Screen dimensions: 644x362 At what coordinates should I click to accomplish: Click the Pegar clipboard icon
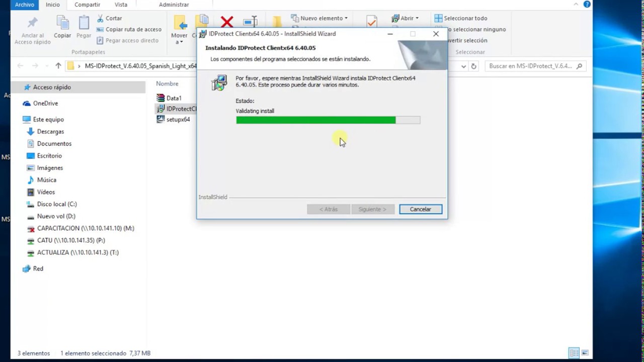tap(84, 23)
